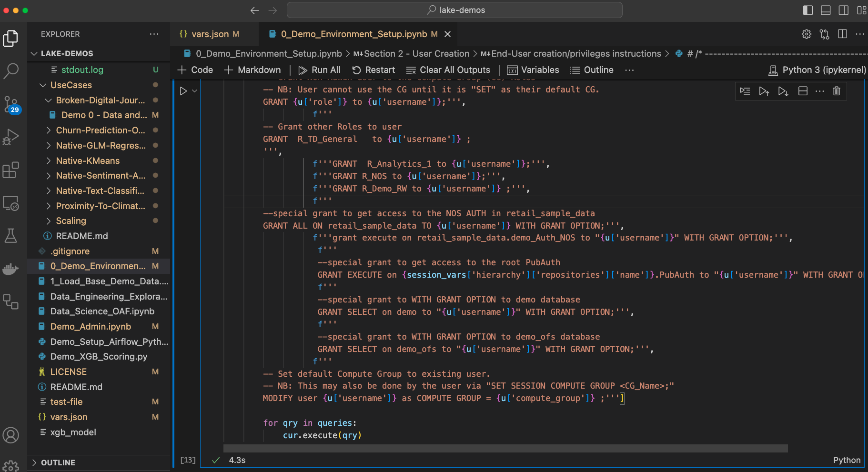Open the Extensions view

10,170
